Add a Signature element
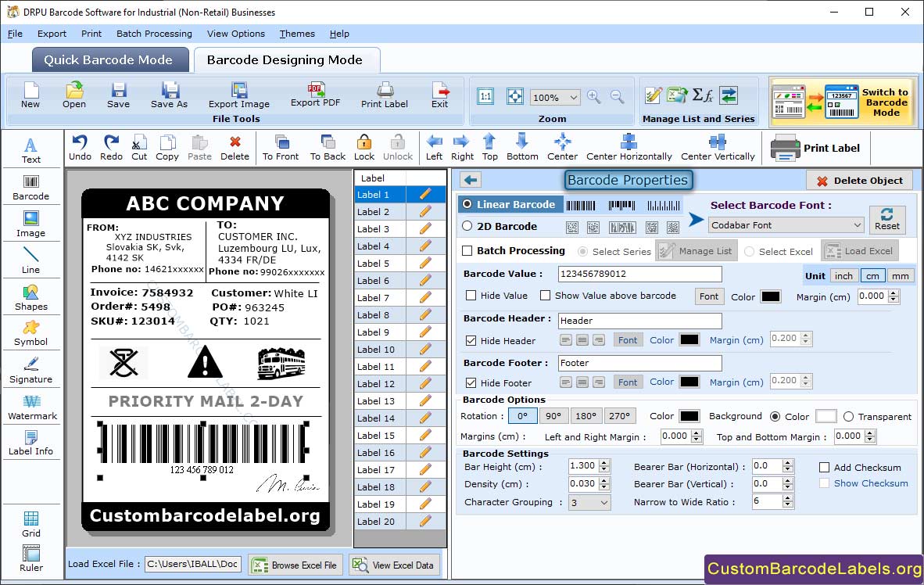The image size is (924, 585). click(x=30, y=371)
